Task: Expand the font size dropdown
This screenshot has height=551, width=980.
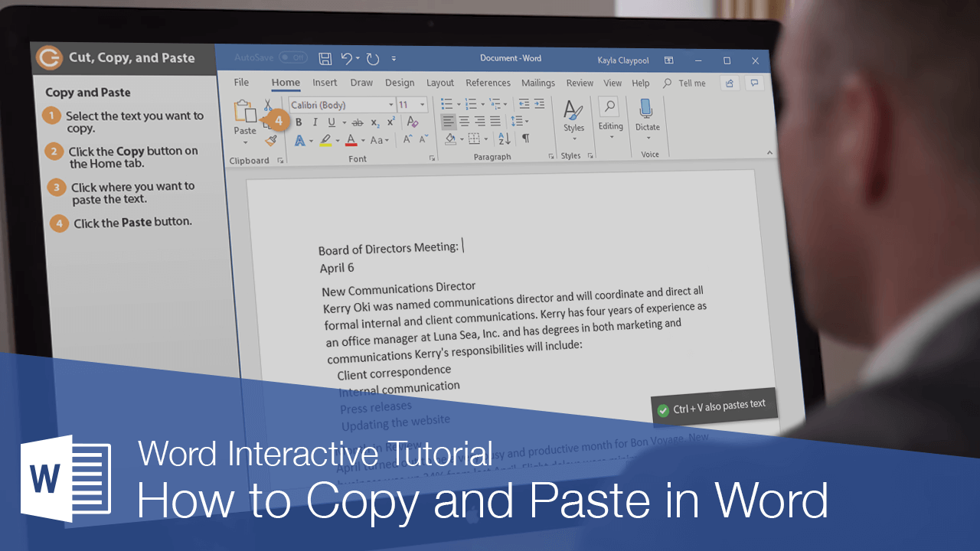Action: pyautogui.click(x=423, y=103)
